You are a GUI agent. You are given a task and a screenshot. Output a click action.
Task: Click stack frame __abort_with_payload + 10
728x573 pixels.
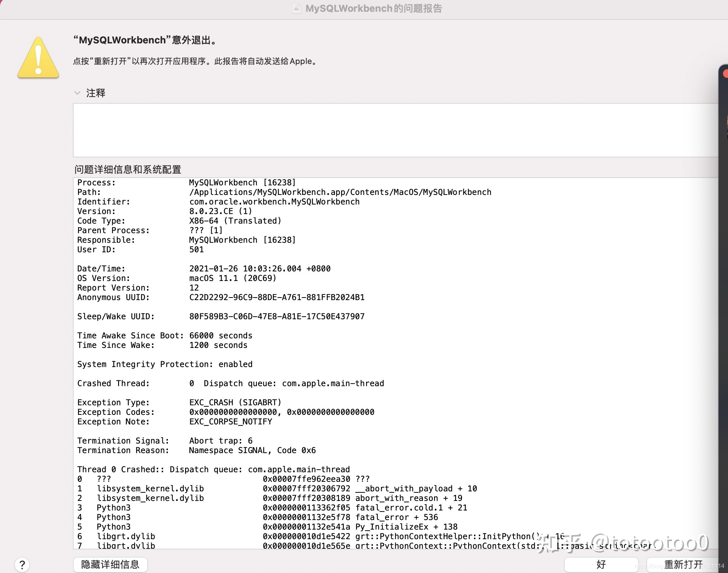tap(277, 489)
